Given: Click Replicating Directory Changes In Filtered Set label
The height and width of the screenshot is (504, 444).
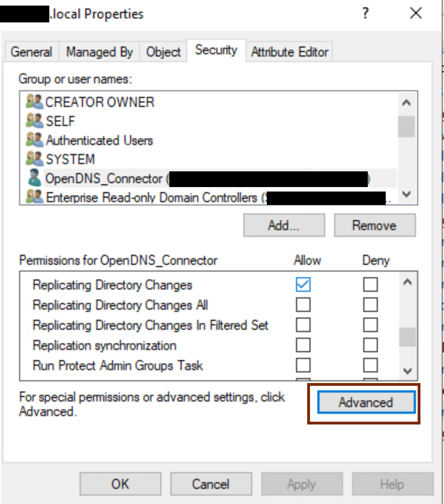Looking at the screenshot, I should 150,325.
